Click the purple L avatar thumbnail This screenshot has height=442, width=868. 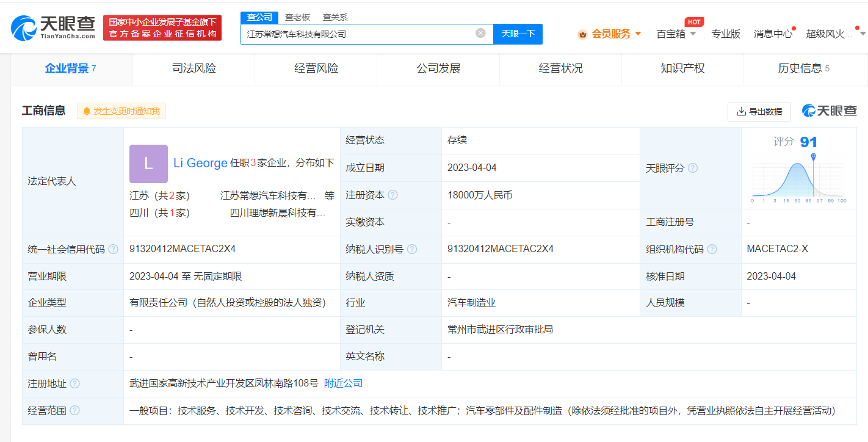[x=148, y=164]
